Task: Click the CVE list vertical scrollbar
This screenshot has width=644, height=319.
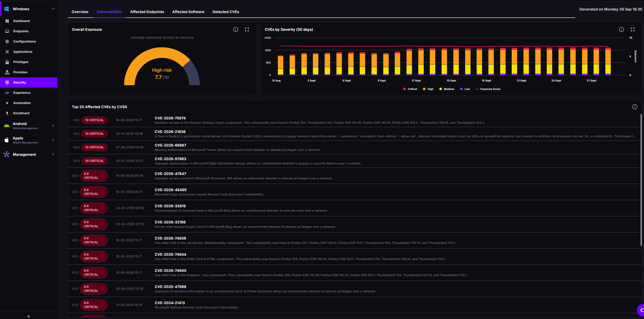Action: tap(641, 180)
